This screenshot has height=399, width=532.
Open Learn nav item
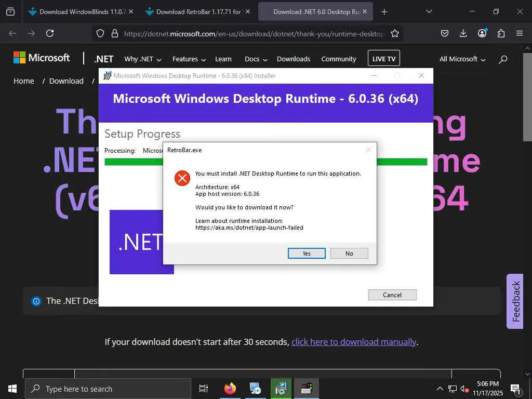[223, 59]
